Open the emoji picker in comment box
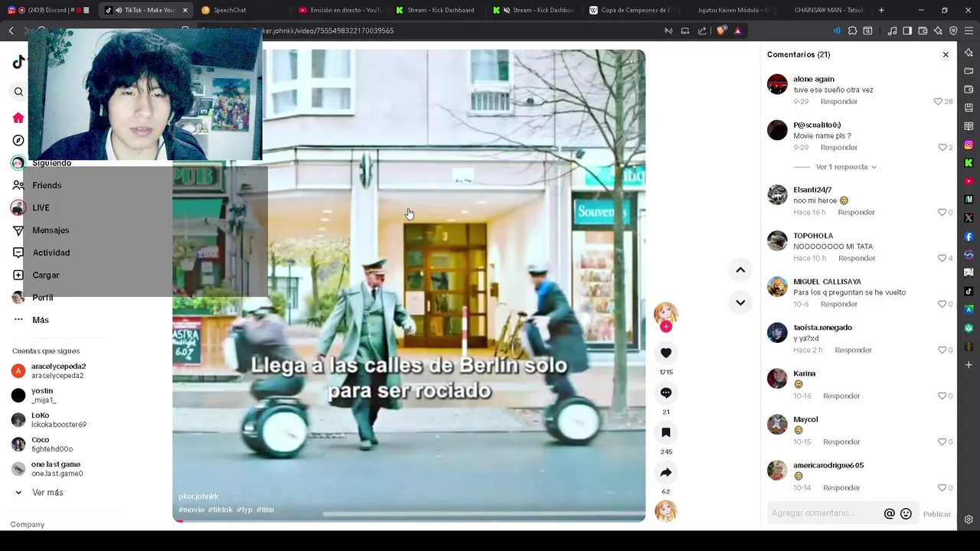 906,514
